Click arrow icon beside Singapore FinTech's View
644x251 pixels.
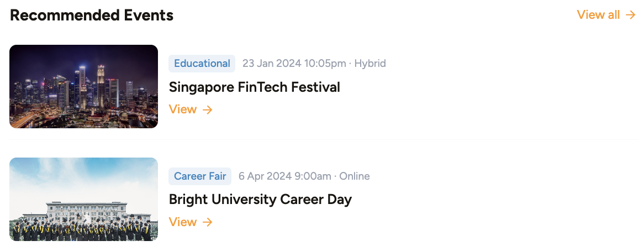pos(208,109)
